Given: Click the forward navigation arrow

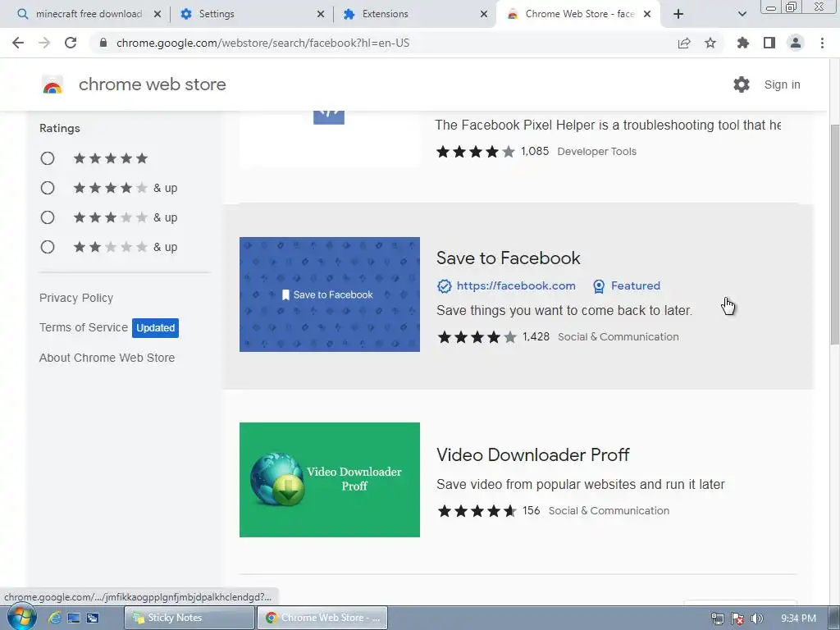Looking at the screenshot, I should [44, 43].
